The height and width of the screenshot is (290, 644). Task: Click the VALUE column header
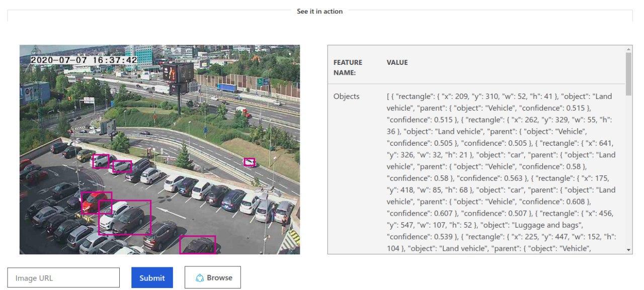click(397, 62)
